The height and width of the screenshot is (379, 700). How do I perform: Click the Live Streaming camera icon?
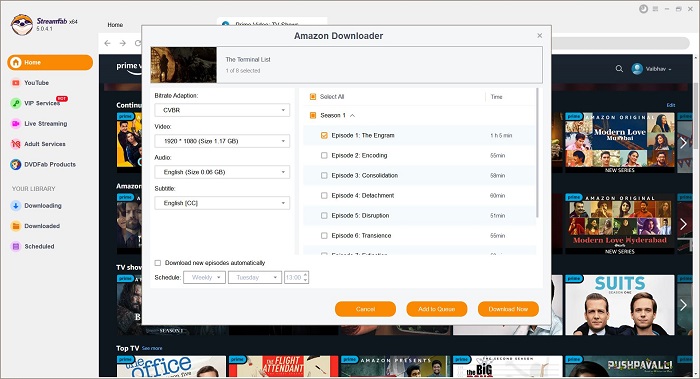[16, 124]
